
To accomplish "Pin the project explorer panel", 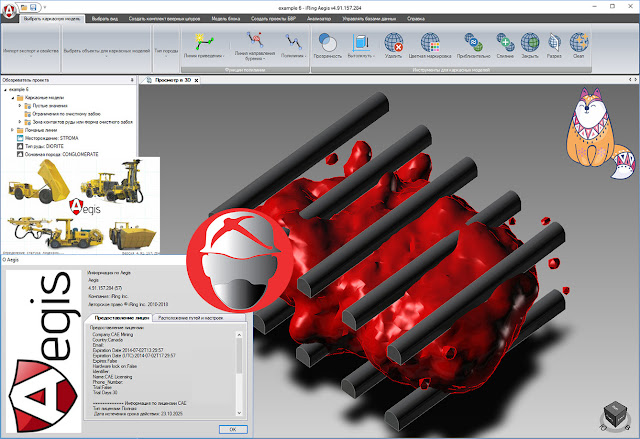I will [132, 80].
